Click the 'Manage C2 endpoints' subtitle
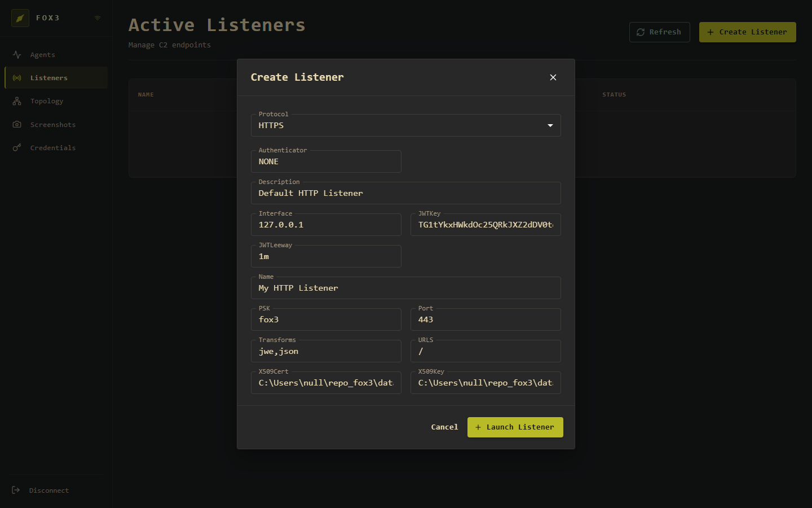Image resolution: width=812 pixels, height=508 pixels. [x=170, y=45]
